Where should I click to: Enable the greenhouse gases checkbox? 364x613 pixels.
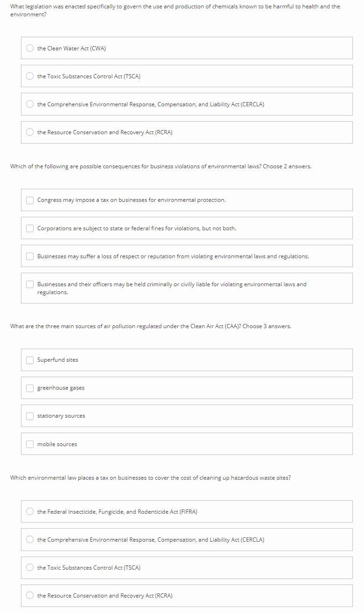point(29,388)
